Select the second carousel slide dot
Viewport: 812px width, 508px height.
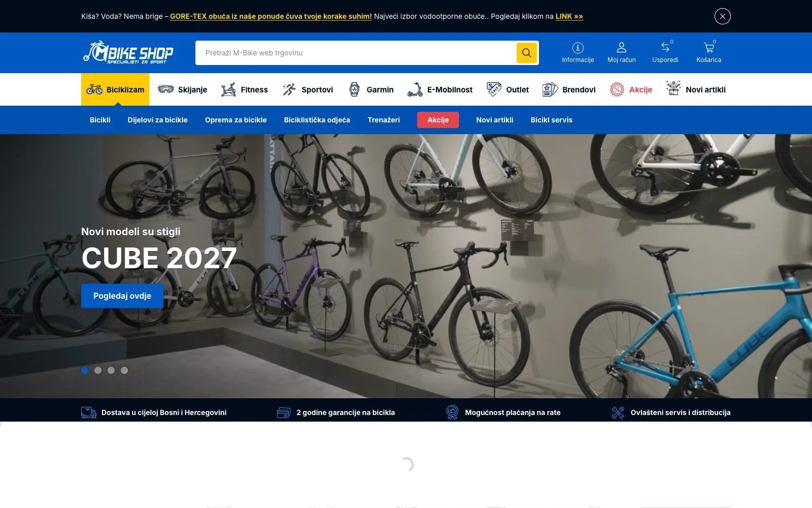coord(98,370)
